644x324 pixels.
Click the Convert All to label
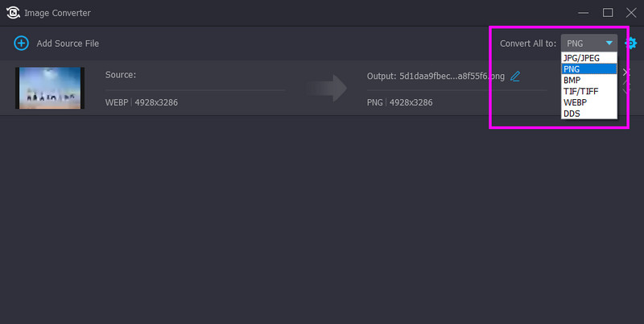527,44
